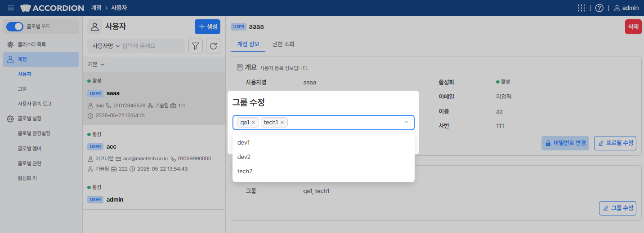Switch to the 계정 정보 tab

[248, 44]
